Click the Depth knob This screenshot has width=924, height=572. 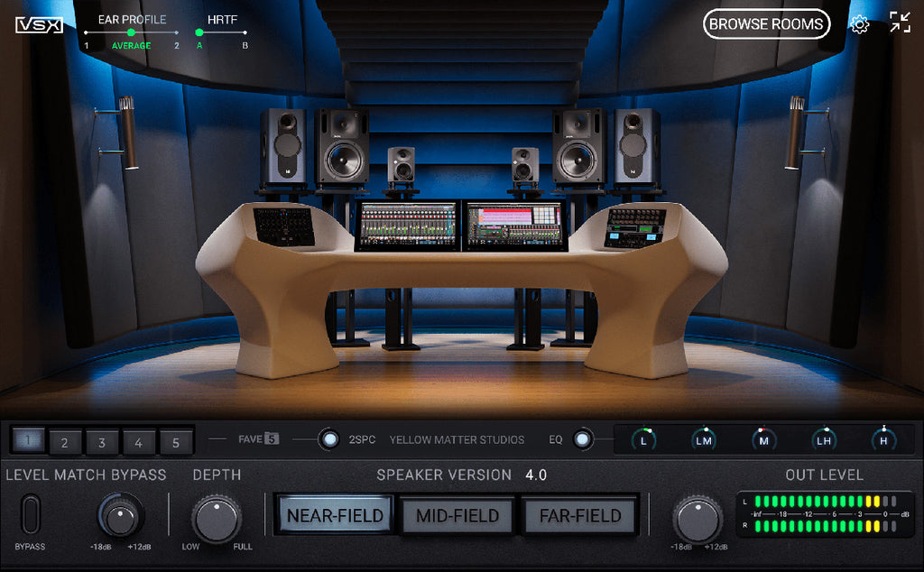[217, 519]
